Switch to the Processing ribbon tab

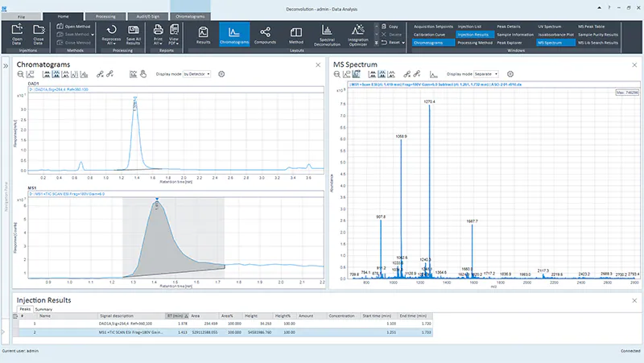click(x=104, y=14)
